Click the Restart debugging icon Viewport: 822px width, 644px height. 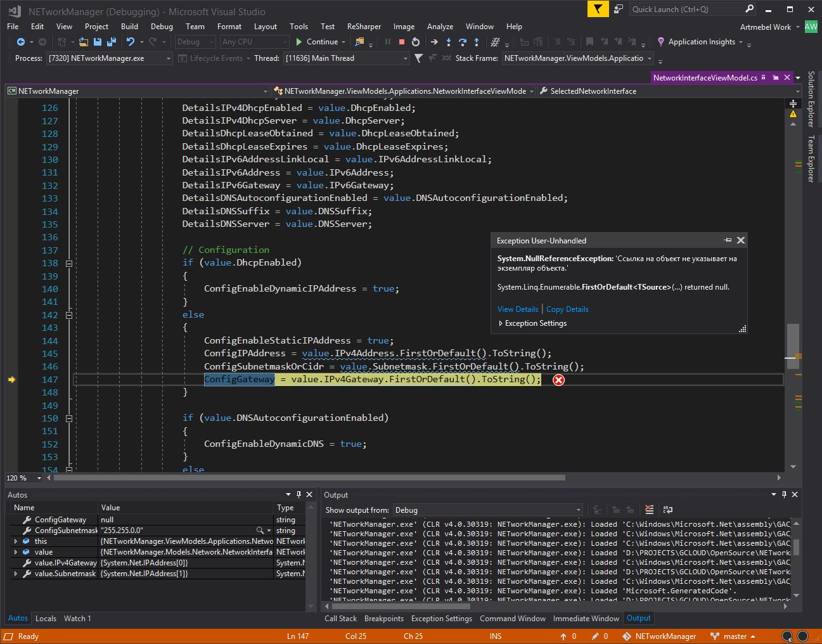[x=416, y=42]
